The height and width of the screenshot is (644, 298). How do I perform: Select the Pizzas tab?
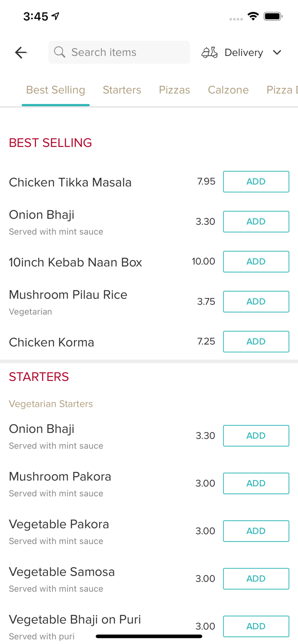coord(175,90)
